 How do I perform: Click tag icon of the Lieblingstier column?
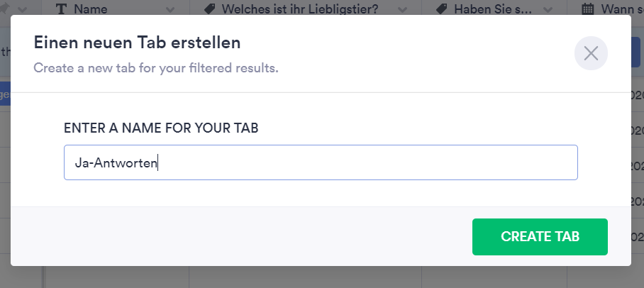(209, 9)
